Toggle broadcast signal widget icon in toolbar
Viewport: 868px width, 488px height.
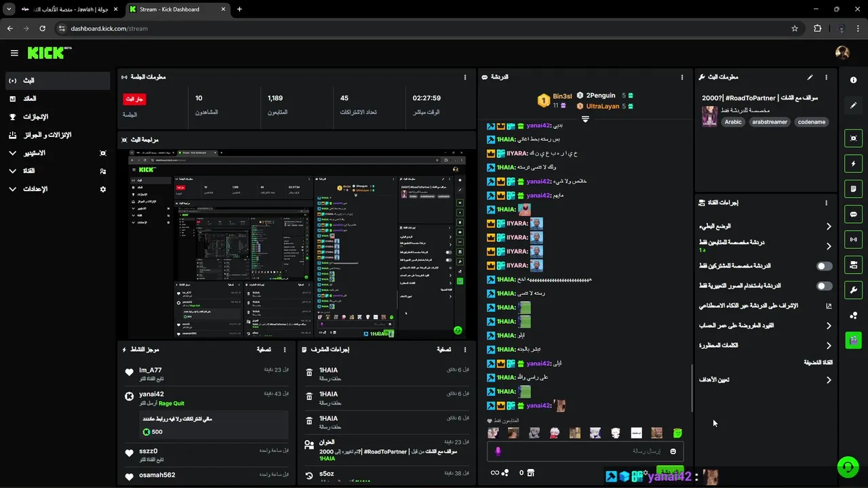(x=853, y=239)
